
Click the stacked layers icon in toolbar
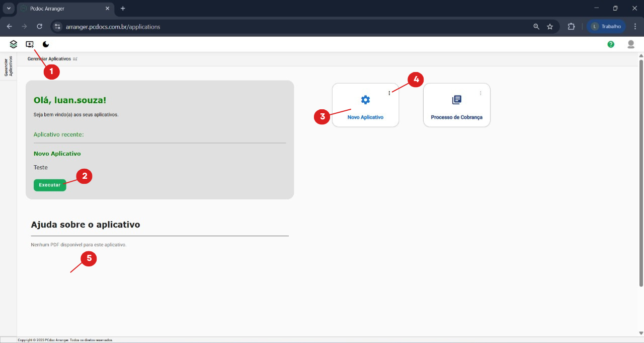(x=14, y=44)
